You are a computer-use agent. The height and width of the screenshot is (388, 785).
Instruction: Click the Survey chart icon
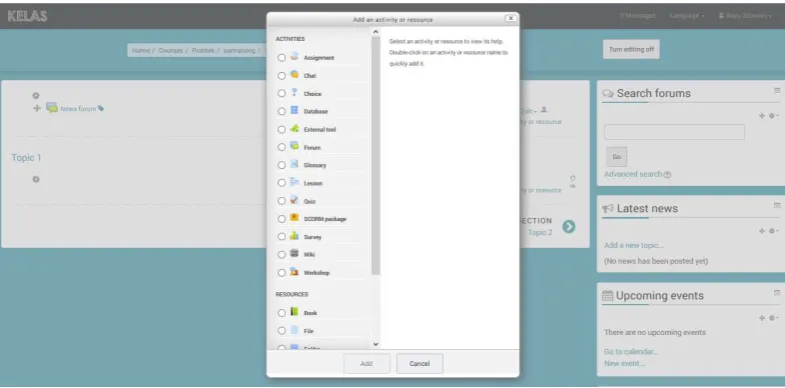point(294,236)
